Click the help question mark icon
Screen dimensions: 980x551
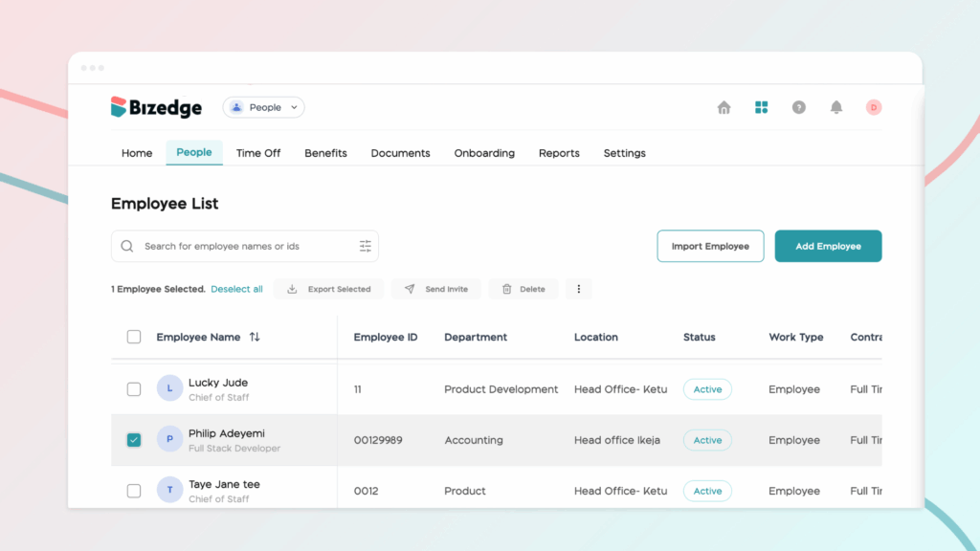tap(798, 108)
